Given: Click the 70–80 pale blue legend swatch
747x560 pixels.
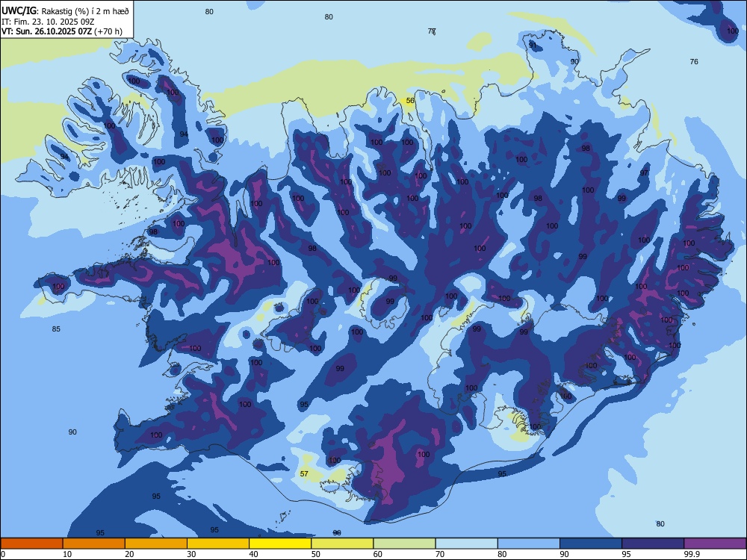Looking at the screenshot, I should (466, 544).
